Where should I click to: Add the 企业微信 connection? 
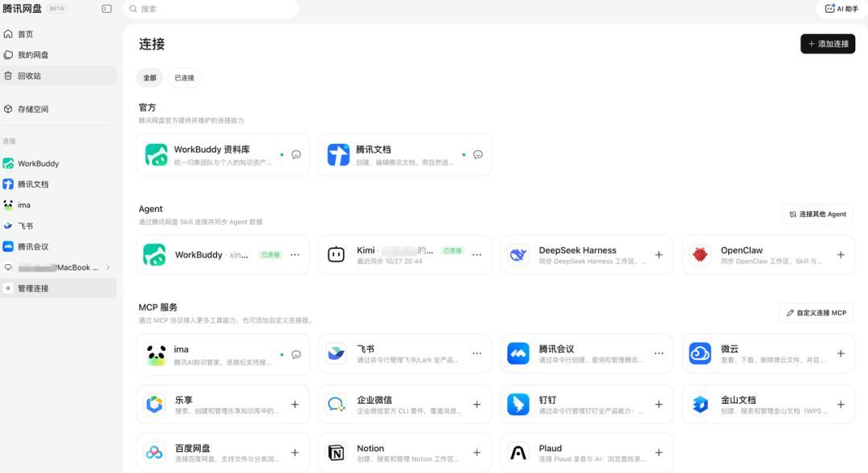click(477, 405)
